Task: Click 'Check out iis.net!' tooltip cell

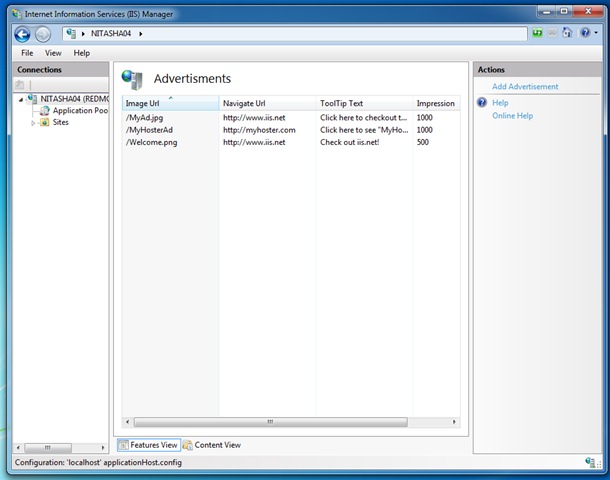Action: [349, 142]
